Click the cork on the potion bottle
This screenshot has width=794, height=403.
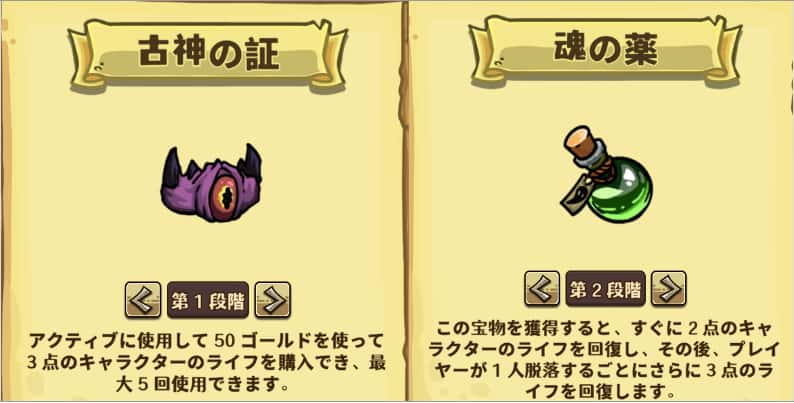pyautogui.click(x=580, y=140)
